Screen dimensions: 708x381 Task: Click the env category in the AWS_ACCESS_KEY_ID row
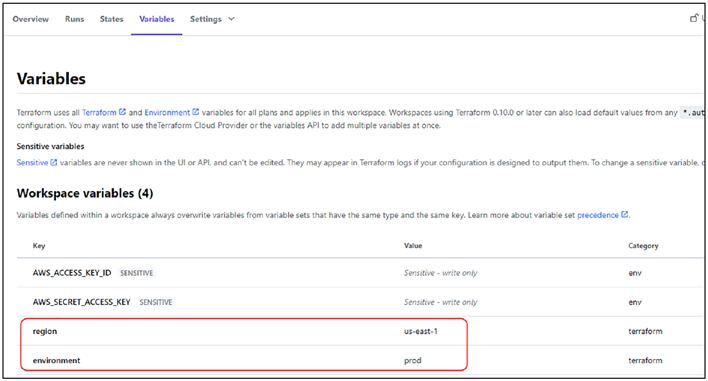635,273
